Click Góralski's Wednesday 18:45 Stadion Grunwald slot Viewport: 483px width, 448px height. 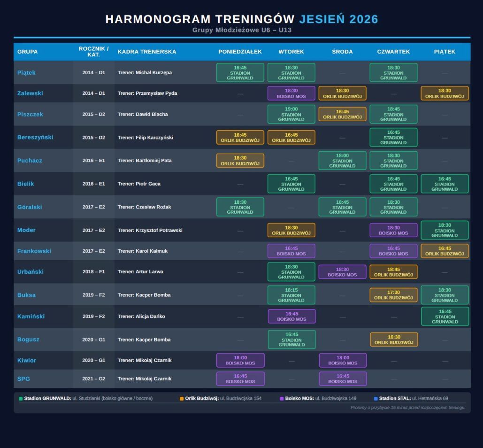click(x=343, y=207)
